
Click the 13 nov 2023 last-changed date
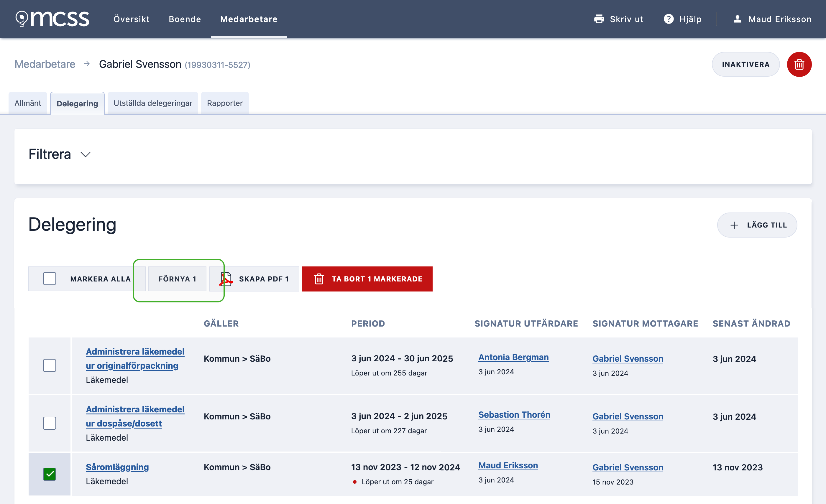pos(738,467)
